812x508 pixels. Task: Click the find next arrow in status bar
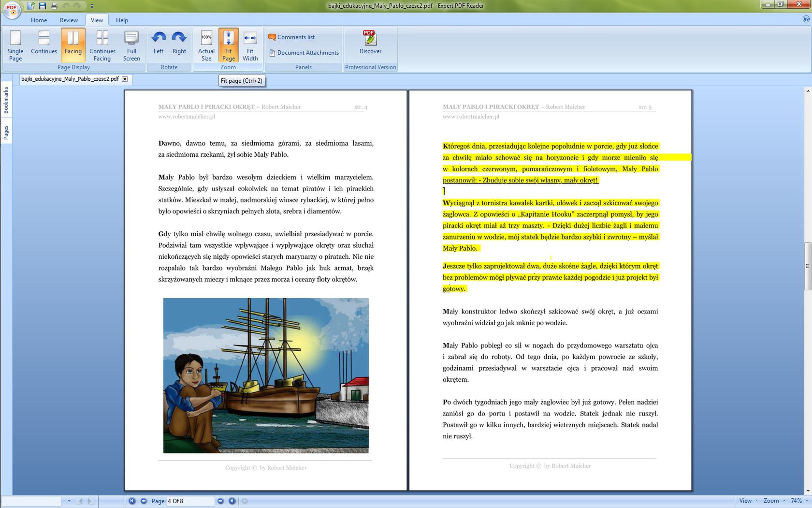(x=90, y=501)
